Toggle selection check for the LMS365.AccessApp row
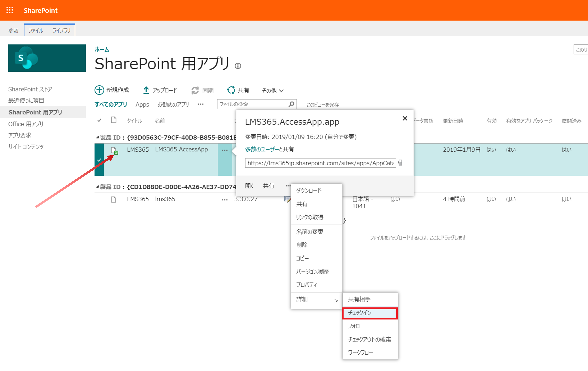The height and width of the screenshot is (371, 588). point(99,160)
